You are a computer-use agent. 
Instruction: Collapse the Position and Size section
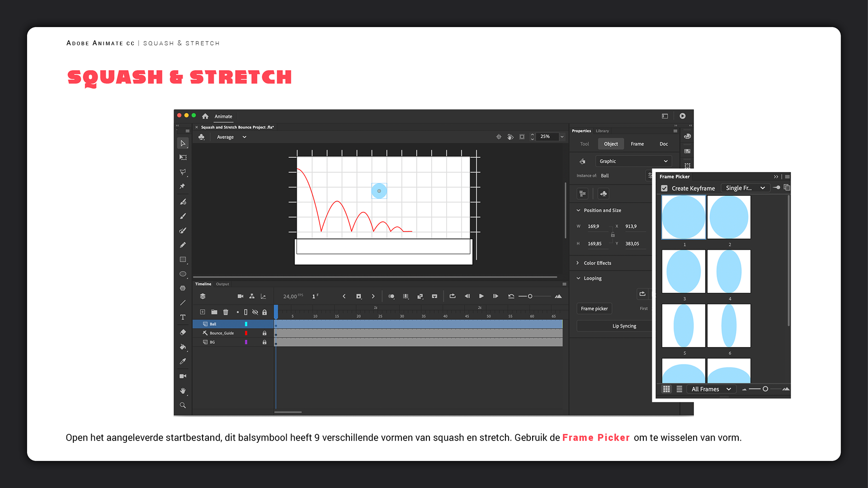578,210
